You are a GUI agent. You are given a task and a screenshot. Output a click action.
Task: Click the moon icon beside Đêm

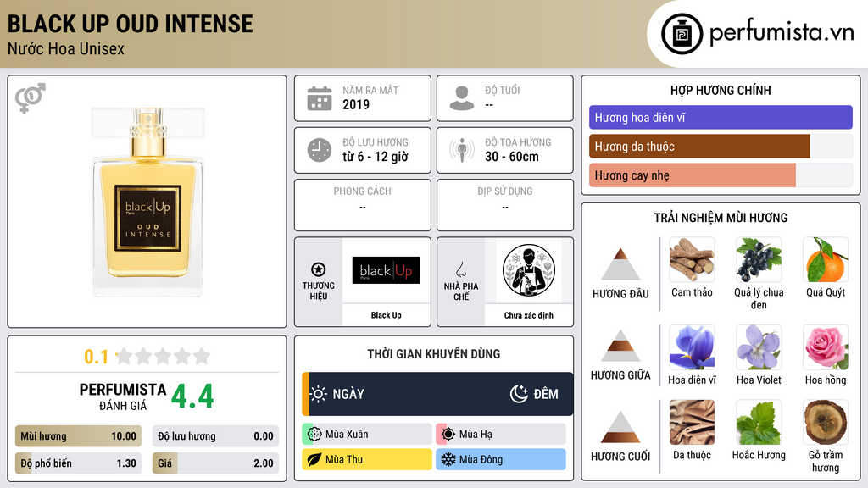[519, 394]
